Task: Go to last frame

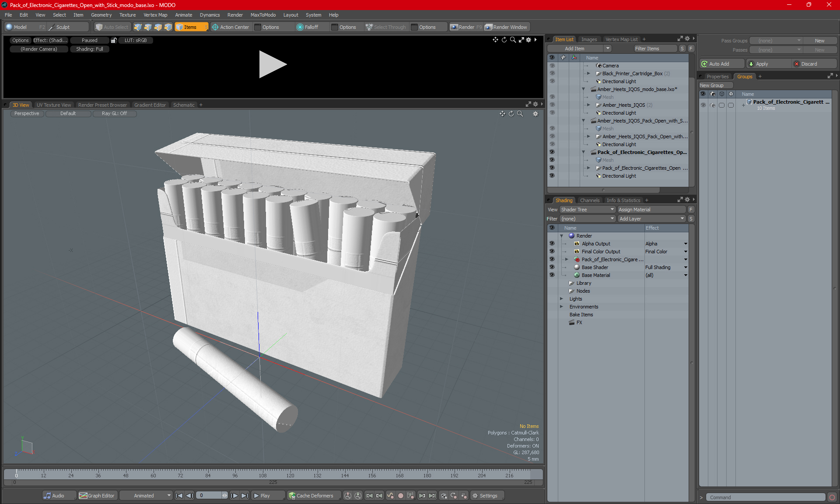Action: coord(245,496)
